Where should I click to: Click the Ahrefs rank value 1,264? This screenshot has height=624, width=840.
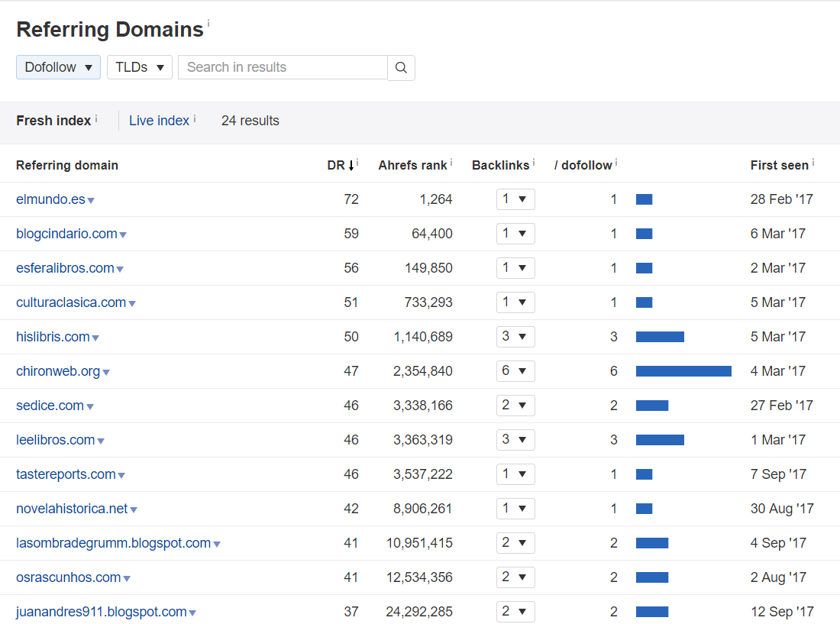[435, 199]
